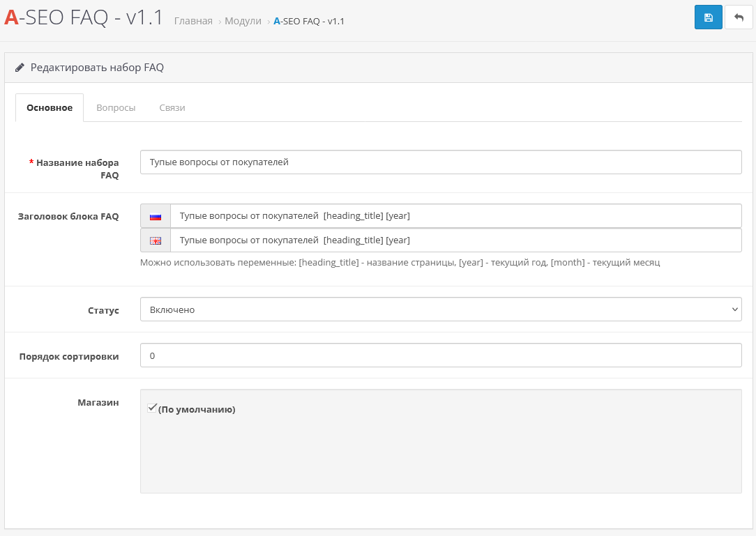Click the Russian flag language icon
Image resolution: width=756 pixels, height=536 pixels.
point(155,216)
